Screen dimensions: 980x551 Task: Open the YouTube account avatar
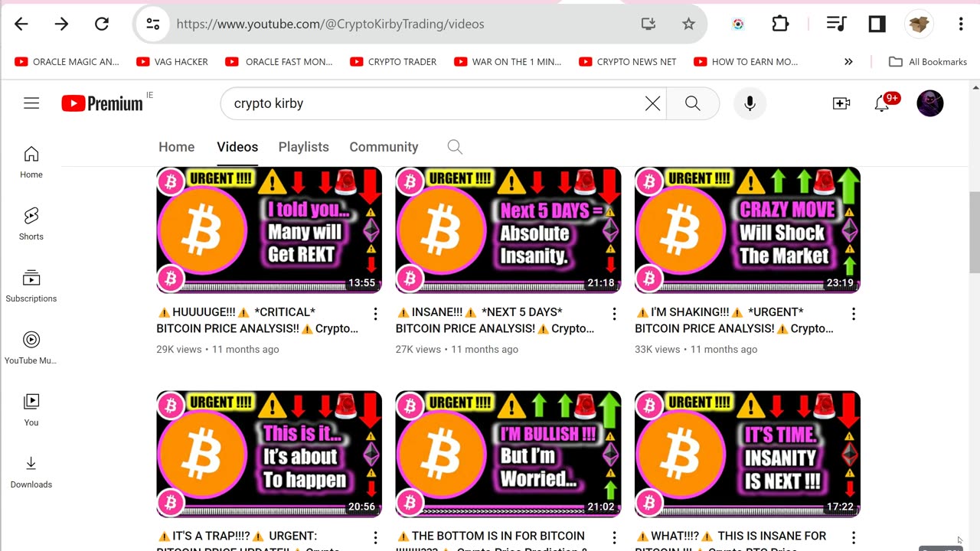[930, 103]
